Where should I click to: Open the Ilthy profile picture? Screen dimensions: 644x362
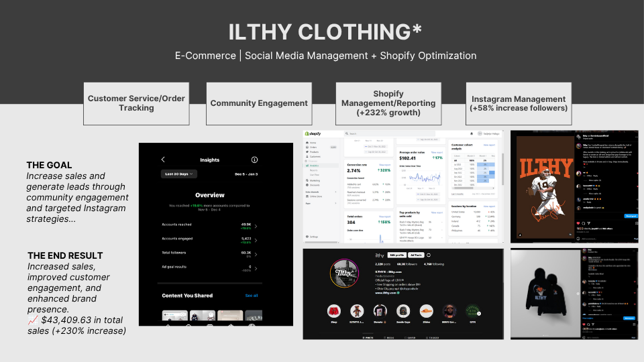click(x=344, y=273)
